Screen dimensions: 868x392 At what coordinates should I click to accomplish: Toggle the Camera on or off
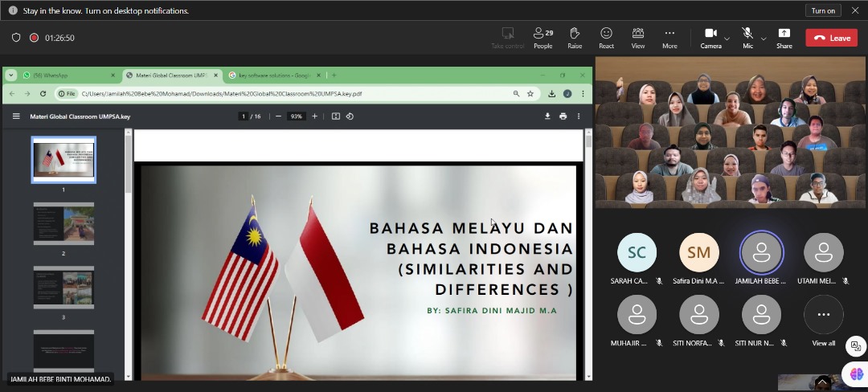pos(710,38)
